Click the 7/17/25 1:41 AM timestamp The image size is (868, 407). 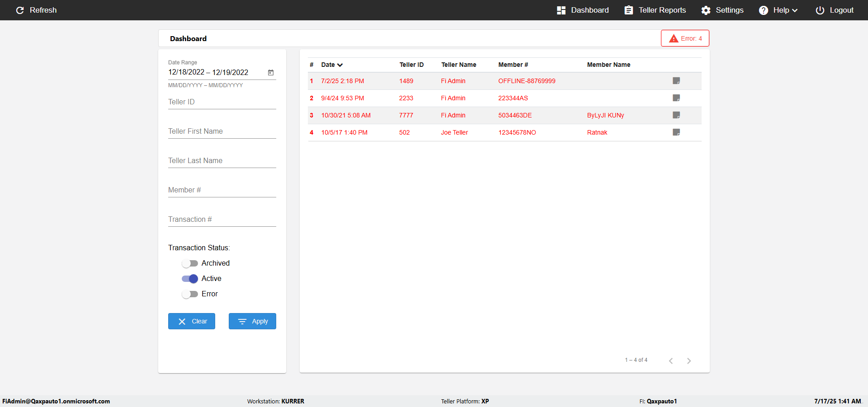(x=838, y=401)
